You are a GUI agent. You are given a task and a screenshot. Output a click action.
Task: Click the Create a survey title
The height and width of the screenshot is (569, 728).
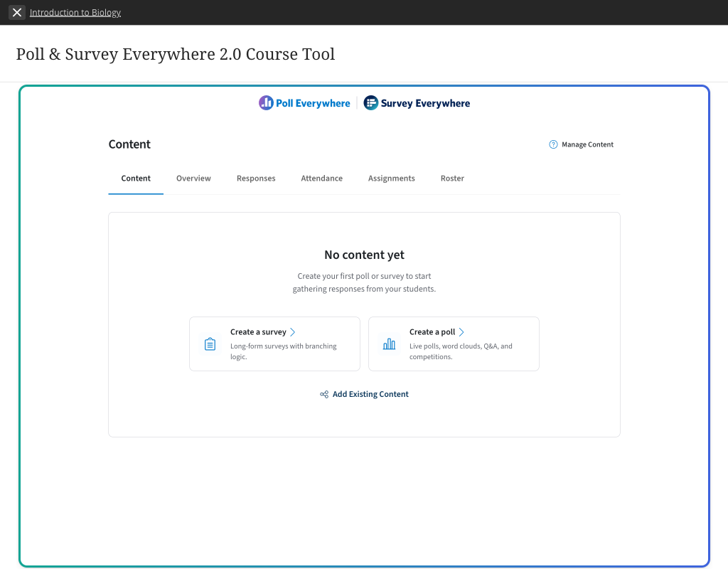[258, 332]
